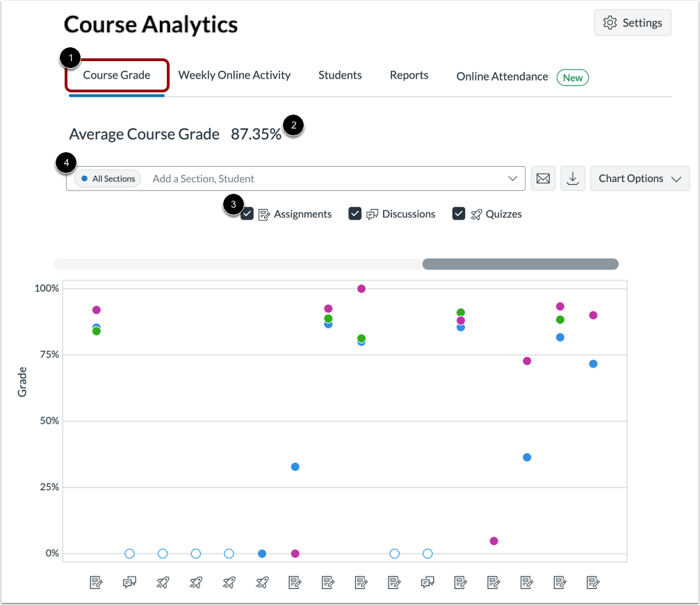Disable the Discussions filter checkbox
Image resolution: width=700 pixels, height=605 pixels.
click(x=355, y=213)
